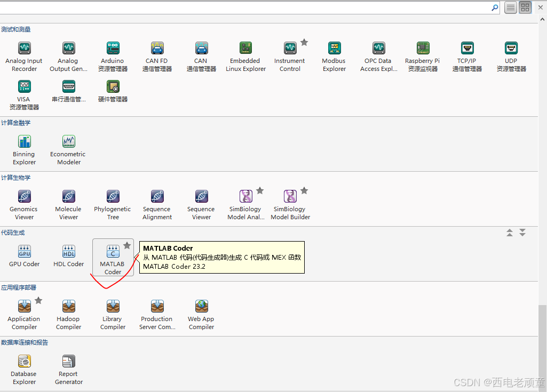Open the CAN FD 通信管理器 app
The image size is (547, 392).
pos(157,57)
